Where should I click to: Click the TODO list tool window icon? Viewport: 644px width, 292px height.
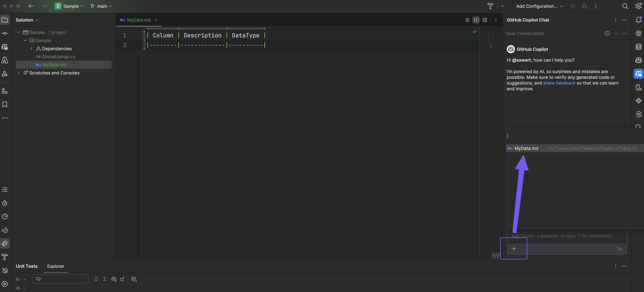click(5, 190)
